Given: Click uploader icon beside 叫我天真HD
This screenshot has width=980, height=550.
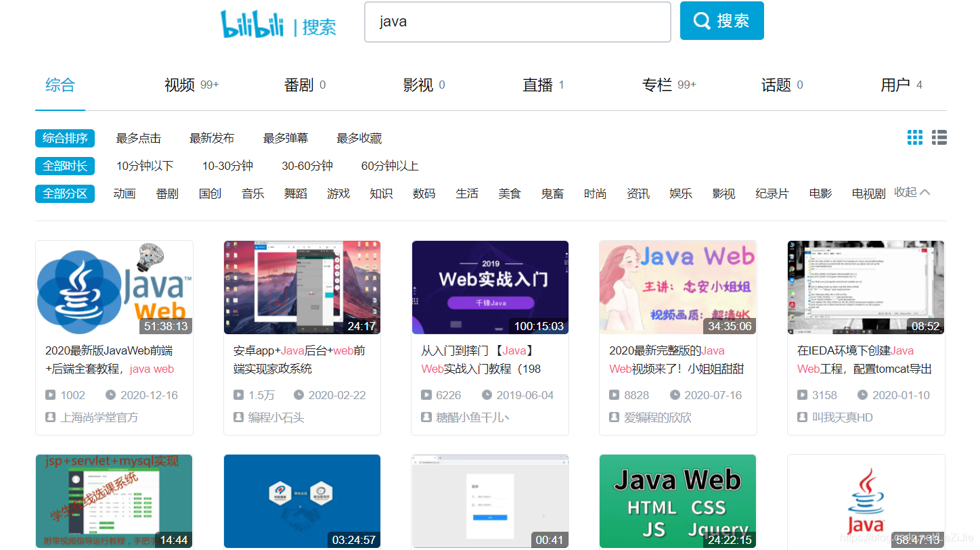Looking at the screenshot, I should [803, 417].
